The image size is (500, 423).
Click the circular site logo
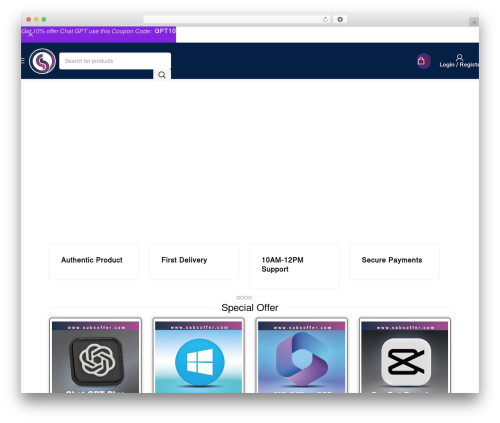coord(42,61)
